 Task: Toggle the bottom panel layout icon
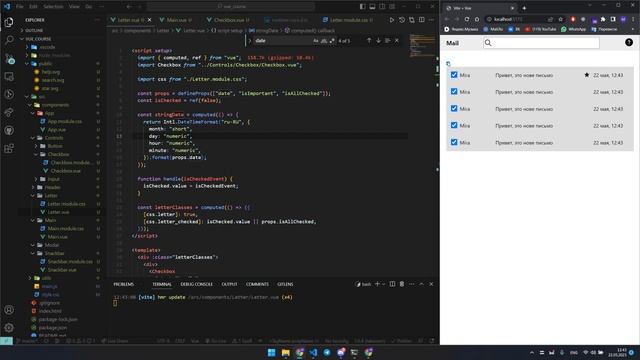[x=372, y=7]
